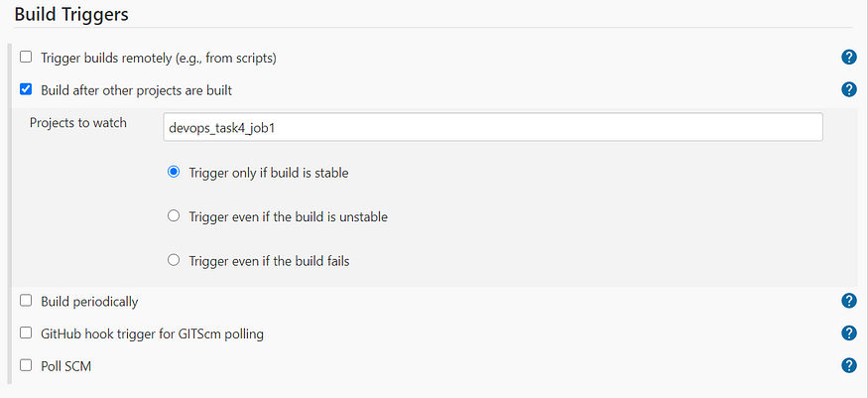Choose Trigger even if build is unstable radio
The width and height of the screenshot is (868, 398).
pyautogui.click(x=174, y=216)
